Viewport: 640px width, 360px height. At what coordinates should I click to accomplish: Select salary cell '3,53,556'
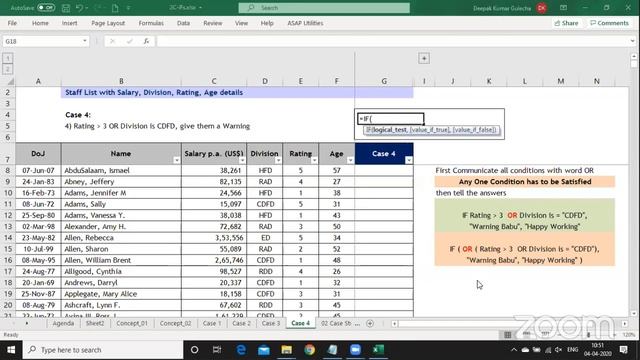pyautogui.click(x=214, y=238)
